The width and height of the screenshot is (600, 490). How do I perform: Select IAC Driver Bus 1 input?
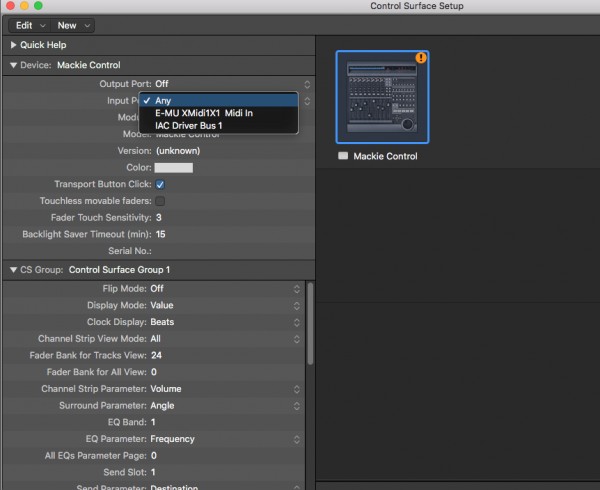[218, 126]
